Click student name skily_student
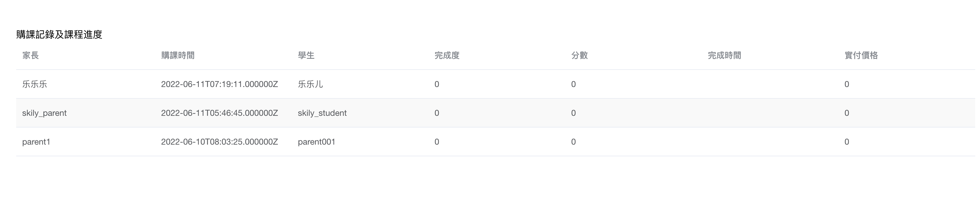This screenshot has height=204, width=980. pyautogui.click(x=322, y=113)
